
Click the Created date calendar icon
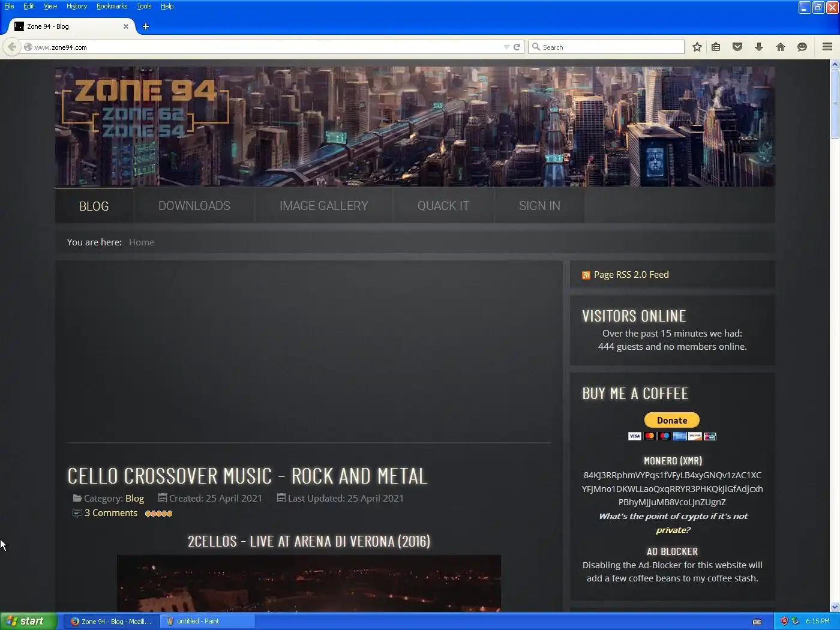(x=163, y=498)
